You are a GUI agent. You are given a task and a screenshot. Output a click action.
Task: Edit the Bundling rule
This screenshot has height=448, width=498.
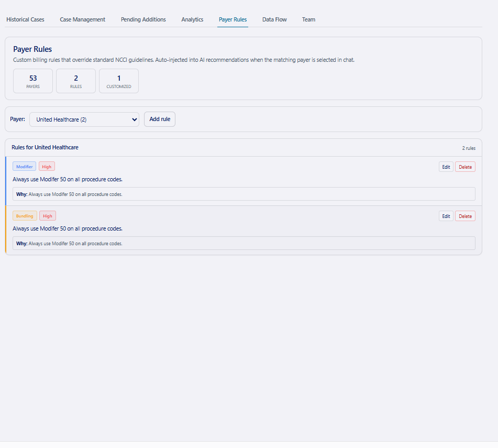click(x=446, y=216)
